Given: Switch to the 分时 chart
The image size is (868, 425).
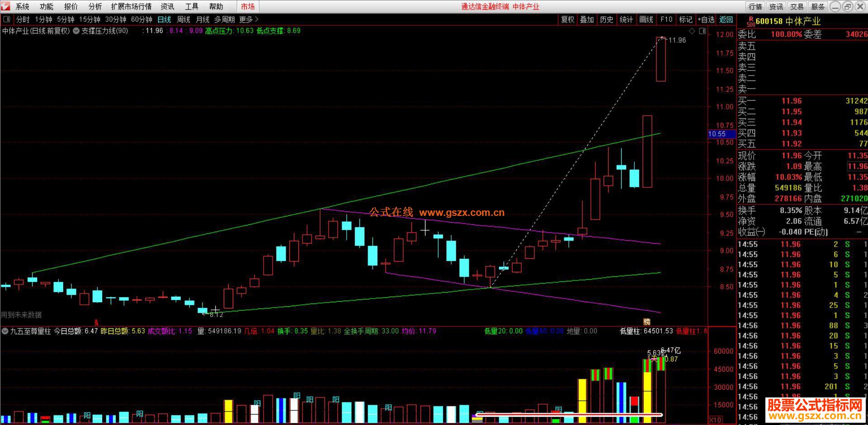Looking at the screenshot, I should click(x=23, y=19).
